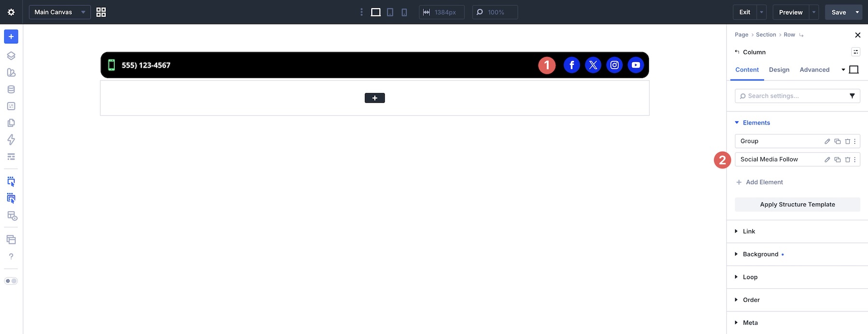
Task: Click the zoom 100% field
Action: point(495,12)
